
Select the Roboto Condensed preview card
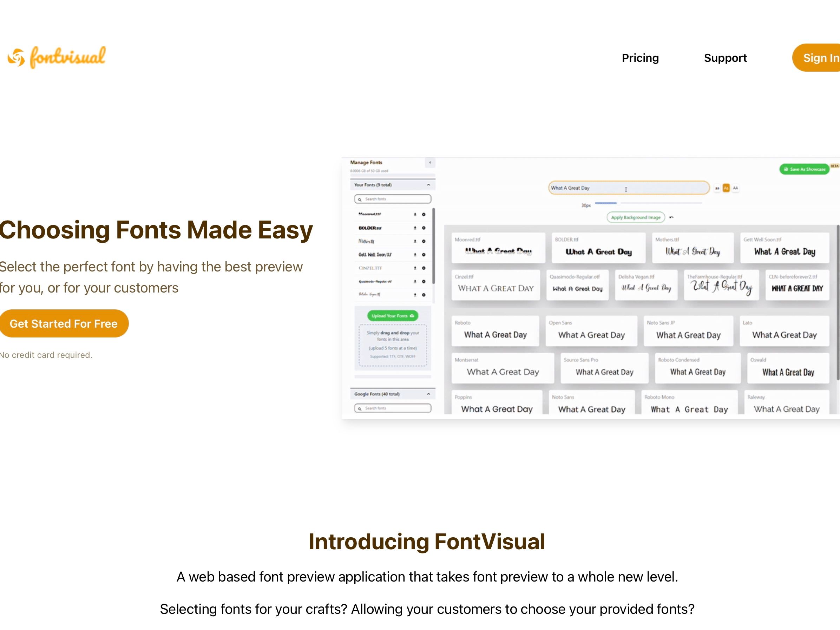click(x=698, y=368)
